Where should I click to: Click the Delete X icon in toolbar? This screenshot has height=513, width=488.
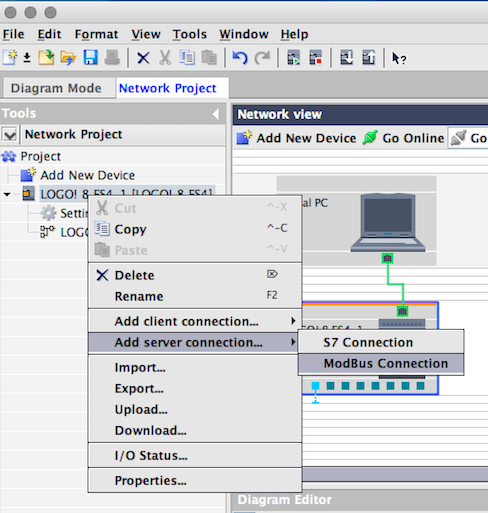point(143,58)
